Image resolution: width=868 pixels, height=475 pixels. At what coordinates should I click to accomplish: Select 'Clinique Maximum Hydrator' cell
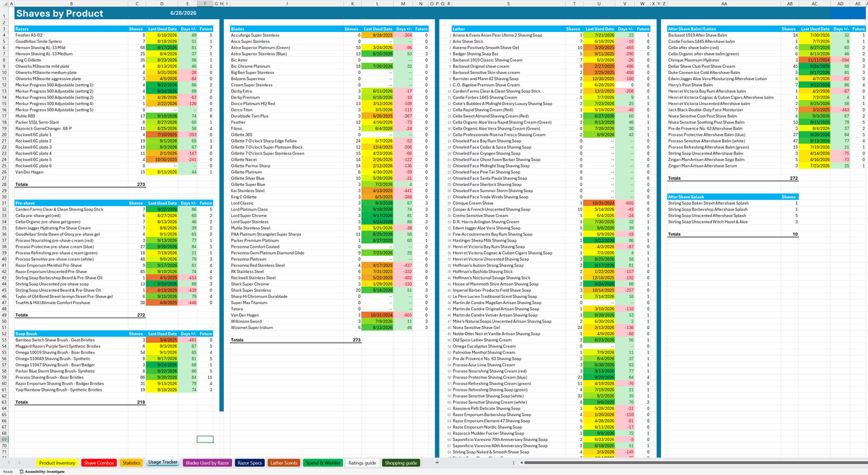[724, 60]
